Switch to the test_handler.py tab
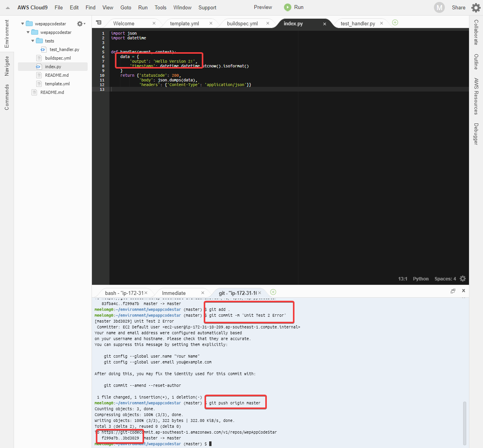This screenshot has width=483, height=448. (358, 23)
